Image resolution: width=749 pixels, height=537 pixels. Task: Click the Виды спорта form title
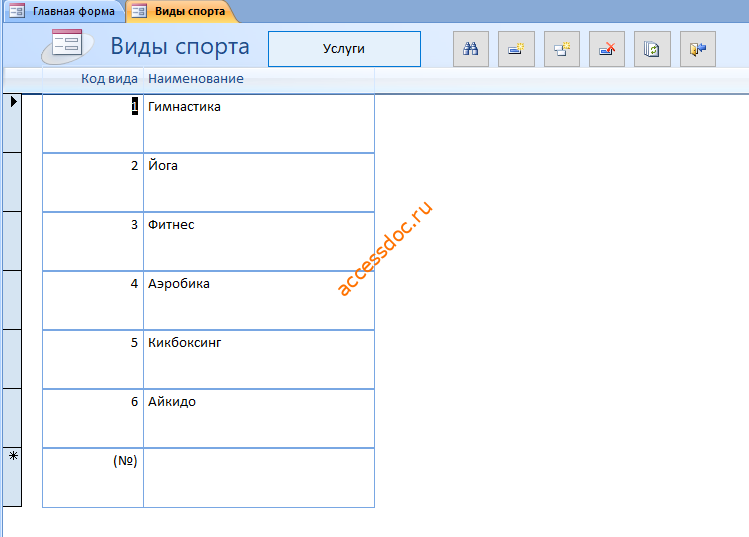click(x=180, y=46)
